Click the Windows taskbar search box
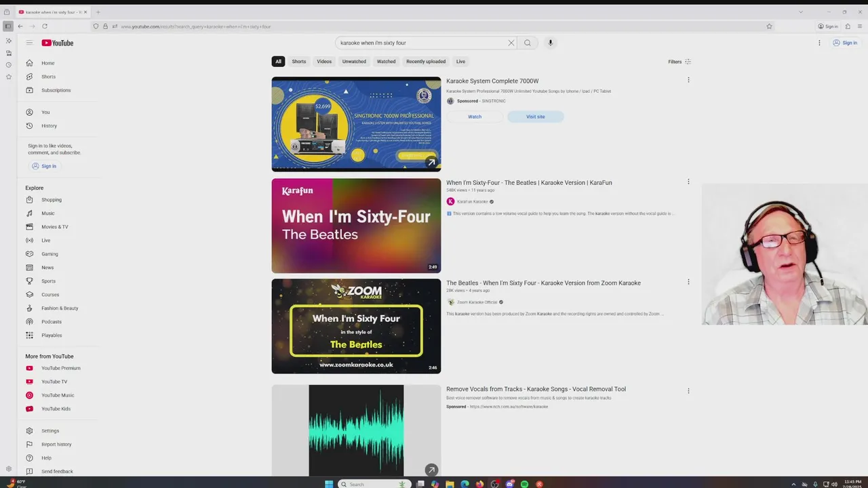868x488 pixels. click(374, 484)
